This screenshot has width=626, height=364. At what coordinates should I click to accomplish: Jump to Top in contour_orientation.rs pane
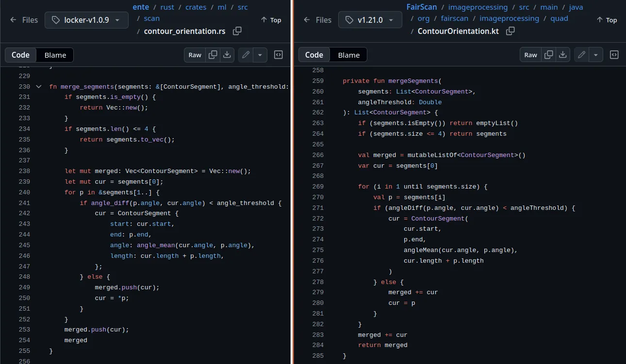coord(271,20)
